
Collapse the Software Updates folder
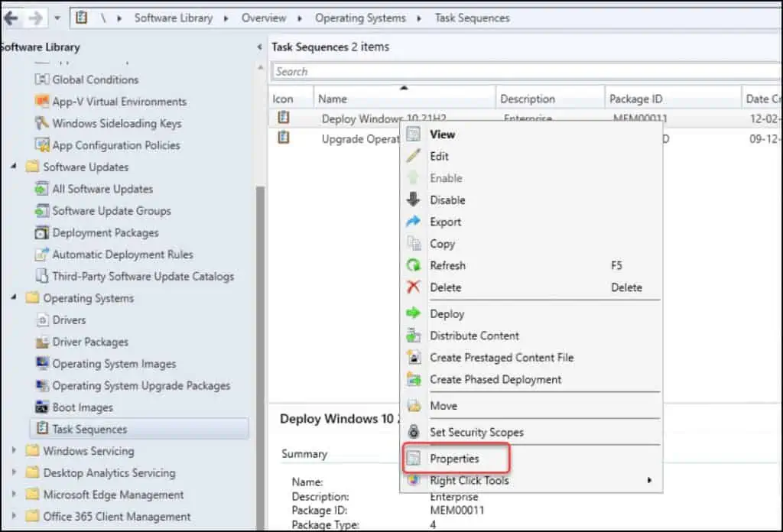click(14, 166)
